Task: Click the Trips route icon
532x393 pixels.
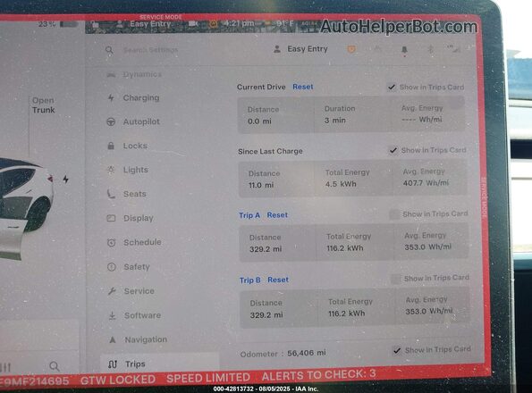Action: click(113, 364)
